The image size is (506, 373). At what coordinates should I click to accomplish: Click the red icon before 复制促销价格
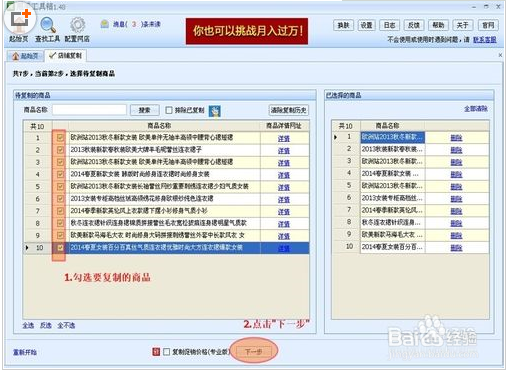click(x=156, y=352)
